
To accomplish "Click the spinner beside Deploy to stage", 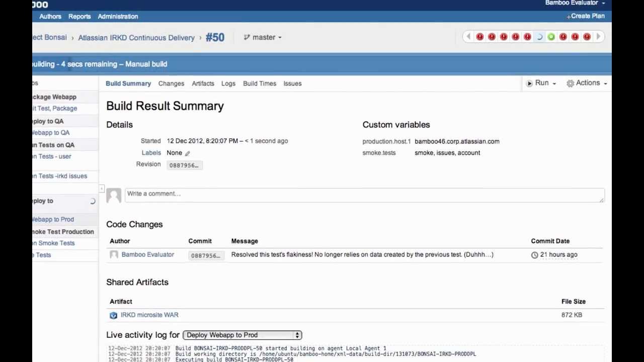I will (93, 201).
